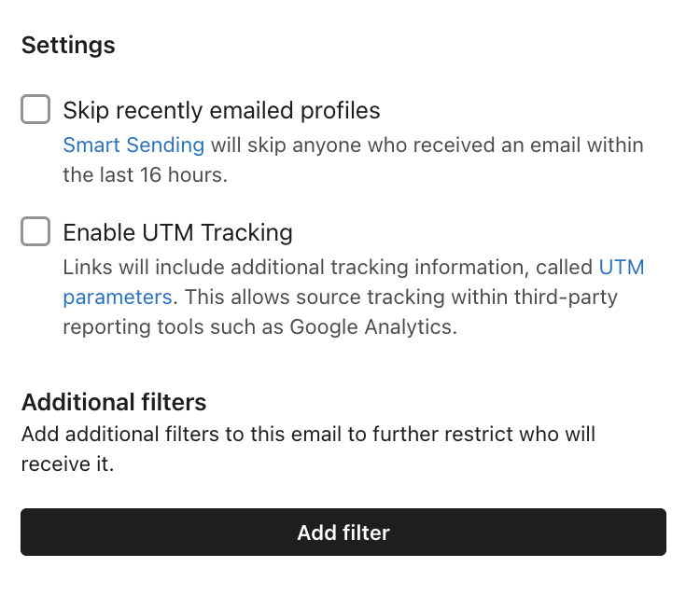Click the Settings heading

click(68, 45)
